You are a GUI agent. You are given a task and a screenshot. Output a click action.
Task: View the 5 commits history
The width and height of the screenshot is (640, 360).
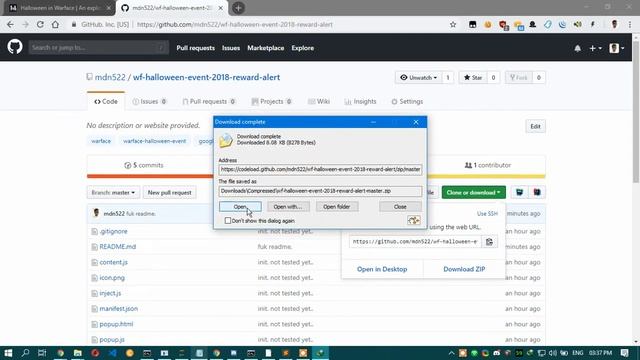(144, 165)
